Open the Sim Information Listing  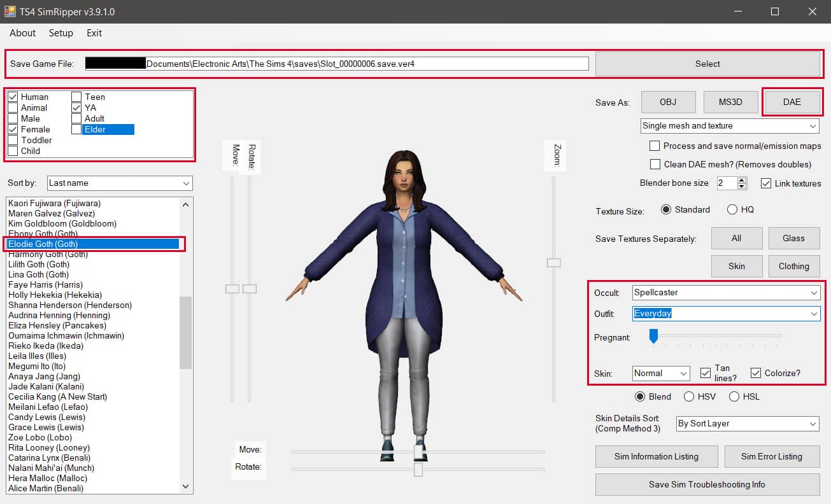pyautogui.click(x=657, y=456)
